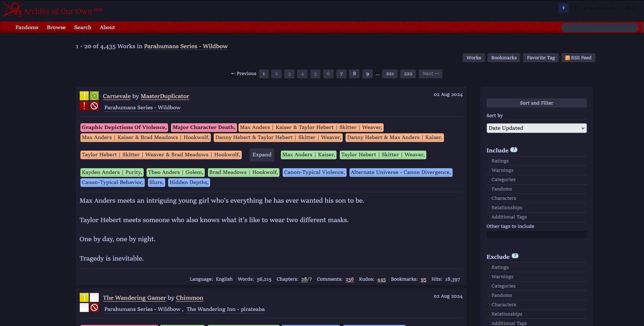Image resolution: width=644 pixels, height=326 pixels.
Task: Click Carnevale's work-in-progress no-entry icon
Action: coord(94,106)
